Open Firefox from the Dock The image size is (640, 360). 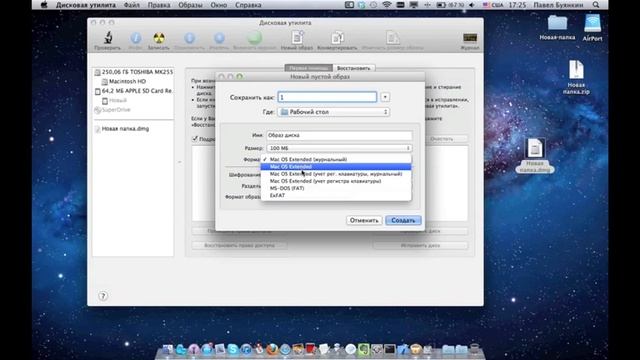tap(272, 349)
